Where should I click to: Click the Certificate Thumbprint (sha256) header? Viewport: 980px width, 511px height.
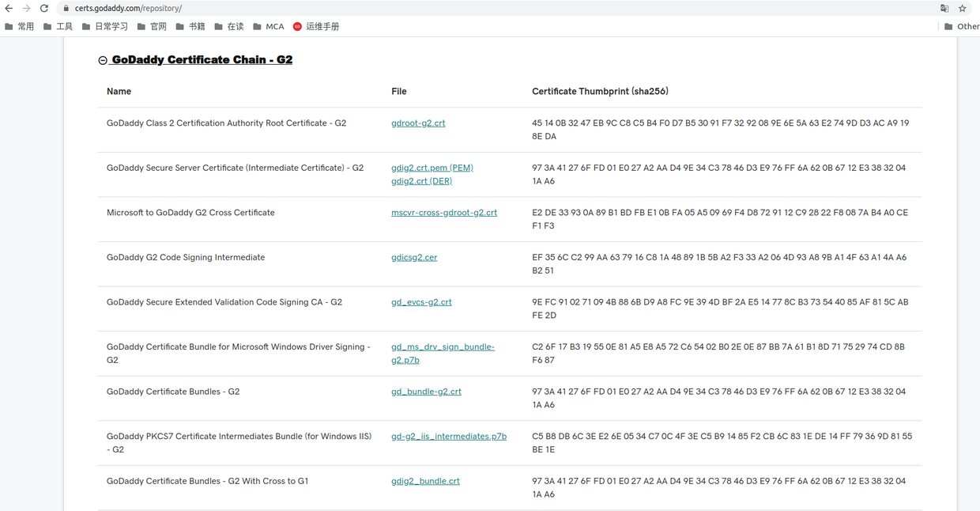[600, 92]
